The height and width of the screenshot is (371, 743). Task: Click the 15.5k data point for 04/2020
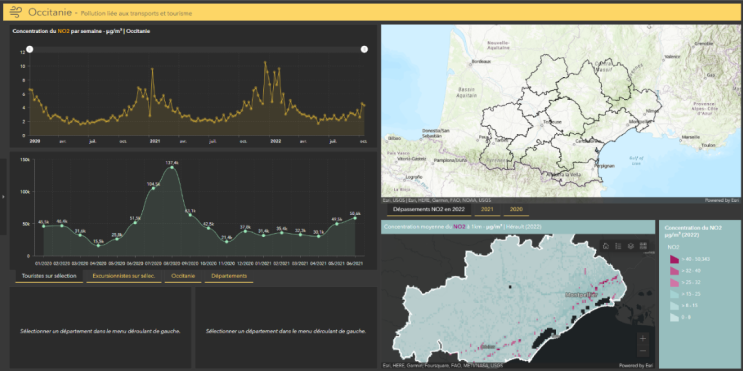click(99, 245)
